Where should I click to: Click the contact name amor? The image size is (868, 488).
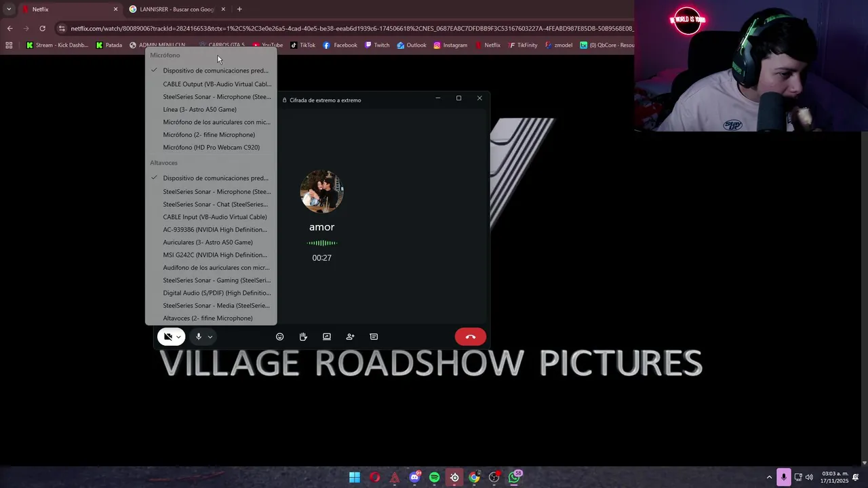pyautogui.click(x=321, y=227)
